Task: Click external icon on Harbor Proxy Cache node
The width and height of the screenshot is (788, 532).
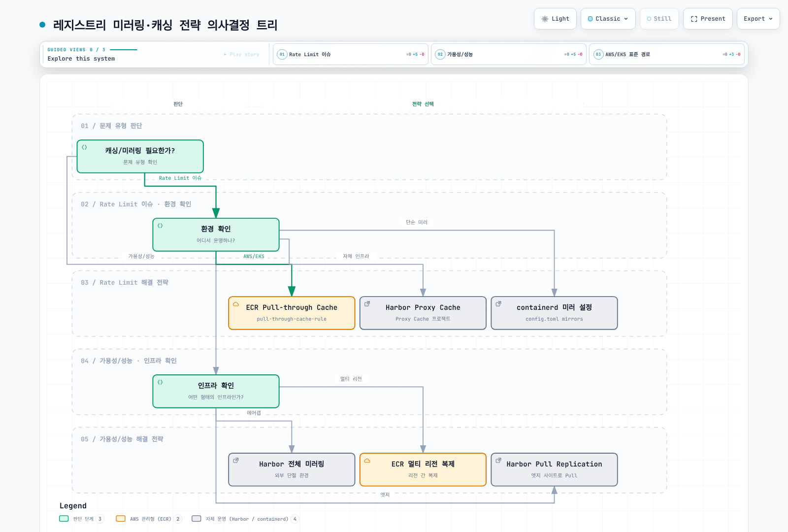Action: [x=367, y=304]
